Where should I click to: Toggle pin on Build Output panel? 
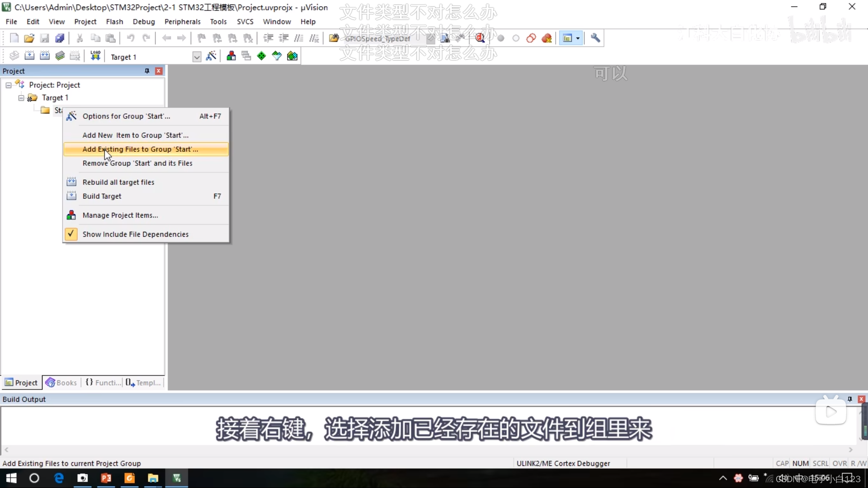point(849,399)
